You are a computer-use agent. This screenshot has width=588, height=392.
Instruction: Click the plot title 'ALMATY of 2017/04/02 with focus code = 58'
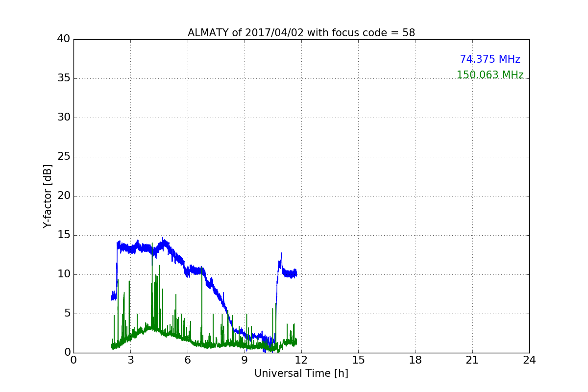301,33
